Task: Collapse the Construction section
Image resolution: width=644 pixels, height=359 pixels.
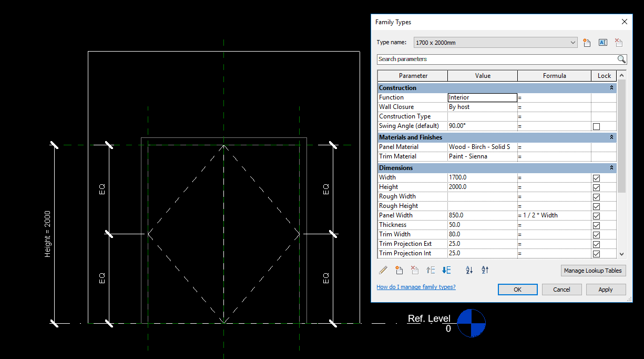Action: [611, 87]
